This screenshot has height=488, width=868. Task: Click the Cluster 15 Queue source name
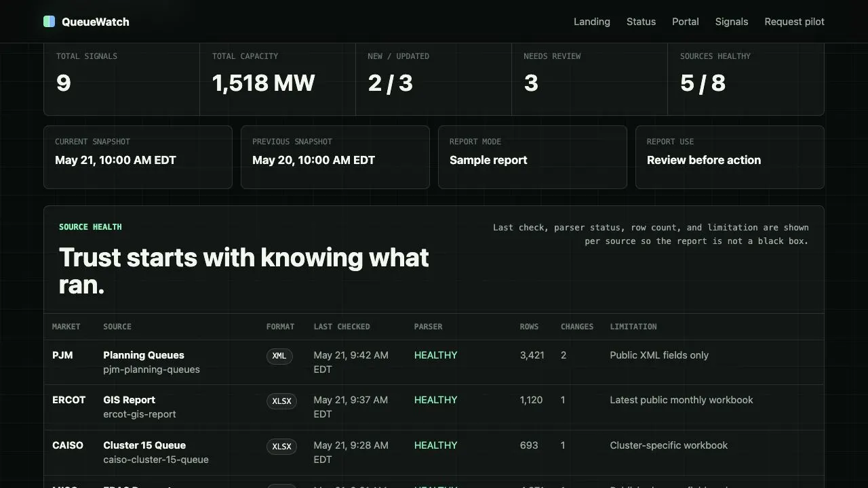[x=144, y=445]
